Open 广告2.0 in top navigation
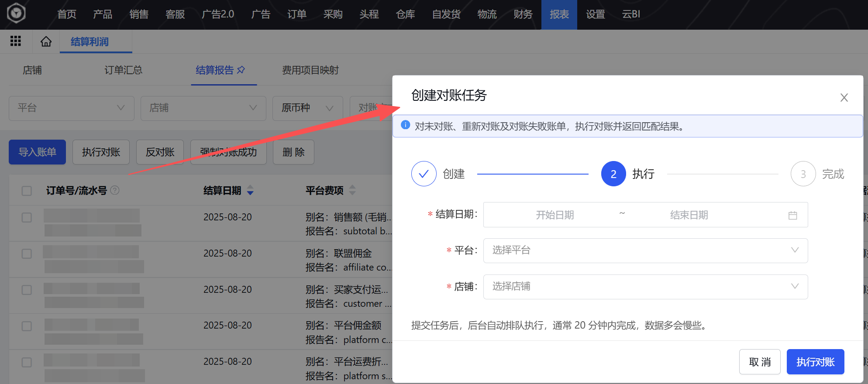The width and height of the screenshot is (868, 384). (218, 14)
